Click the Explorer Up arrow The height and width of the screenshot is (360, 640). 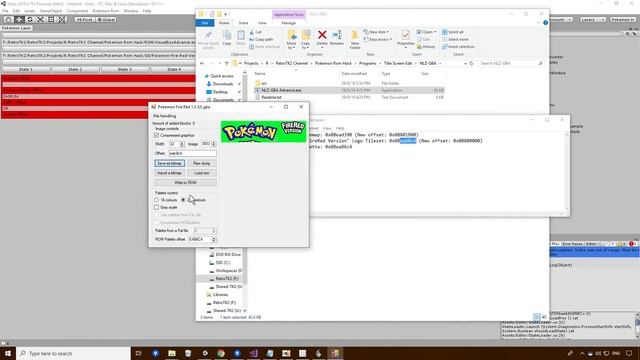227,64
